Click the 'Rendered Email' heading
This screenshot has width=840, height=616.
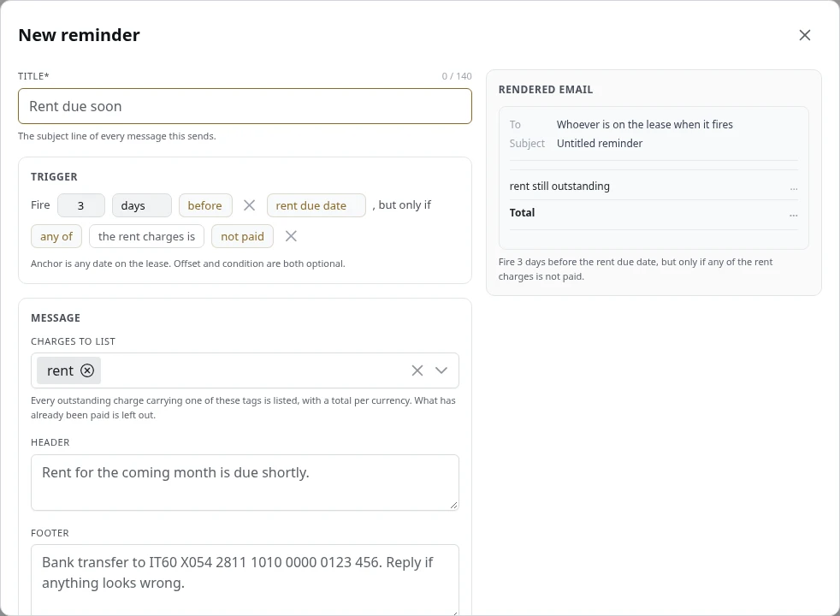tap(546, 90)
